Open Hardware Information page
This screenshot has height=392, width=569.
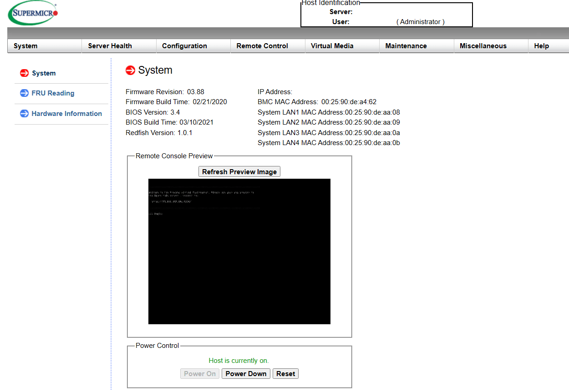click(66, 114)
